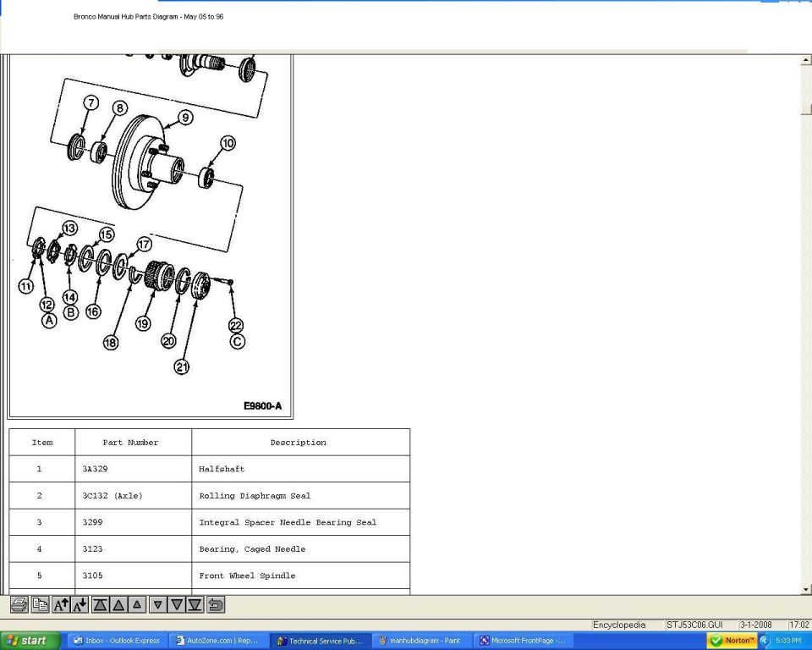Screen dimensions: 812x650
Task: Jump to top with barred up-triangle icon
Action: (100, 605)
